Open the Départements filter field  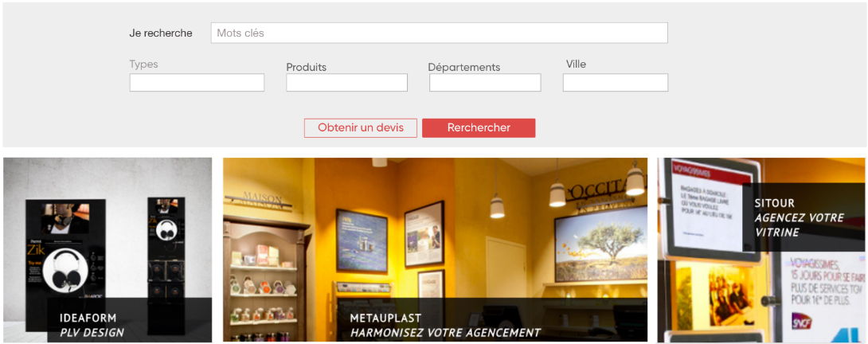pos(485,83)
